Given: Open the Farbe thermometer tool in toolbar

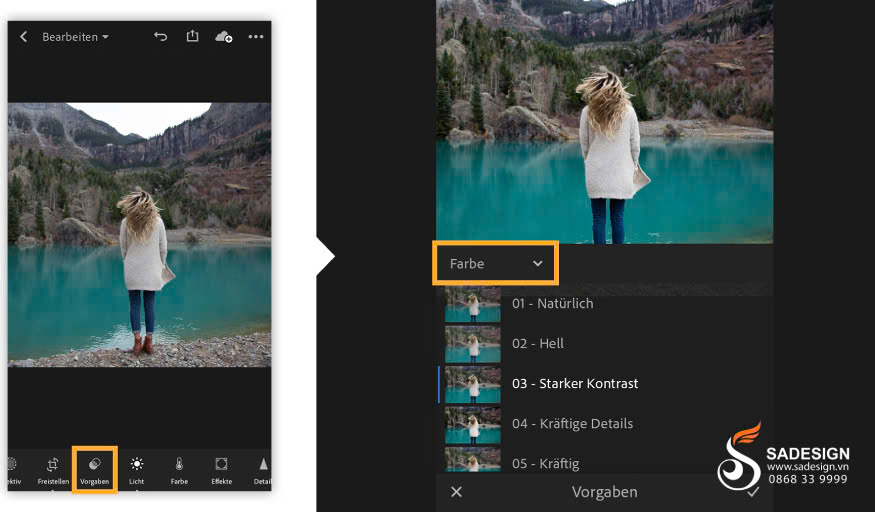Looking at the screenshot, I should 179,470.
